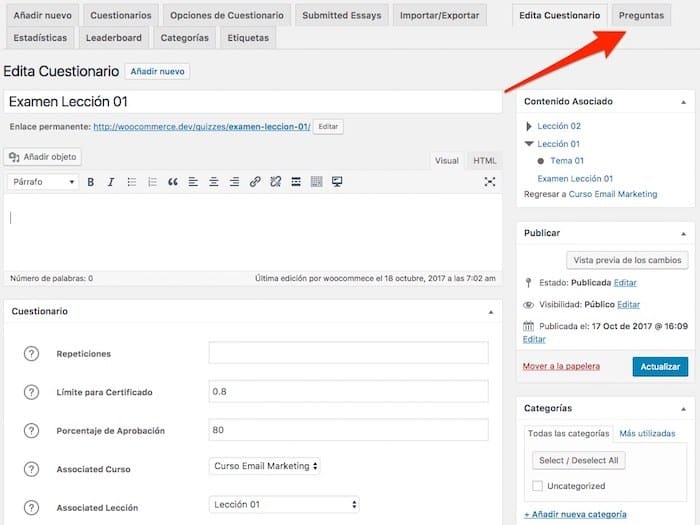700x525 pixels.
Task: Open the Associated Curso dropdown
Action: (265, 466)
